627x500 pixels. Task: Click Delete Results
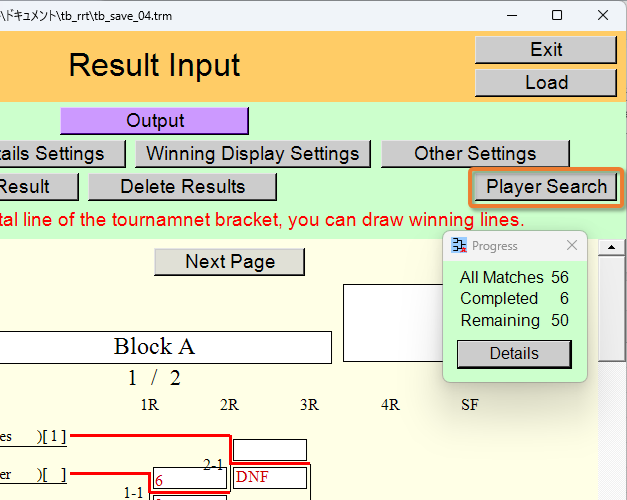182,187
